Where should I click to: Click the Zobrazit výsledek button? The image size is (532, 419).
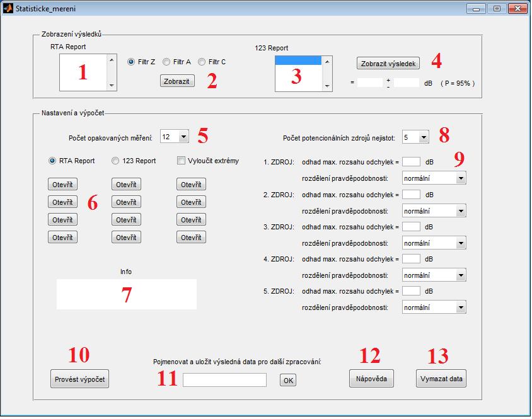click(388, 64)
